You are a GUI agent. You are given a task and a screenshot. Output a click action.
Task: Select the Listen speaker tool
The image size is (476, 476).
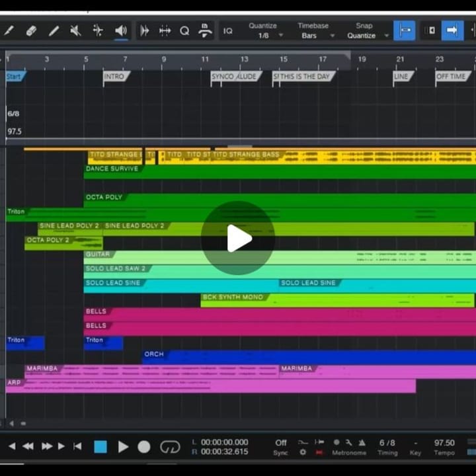(121, 30)
